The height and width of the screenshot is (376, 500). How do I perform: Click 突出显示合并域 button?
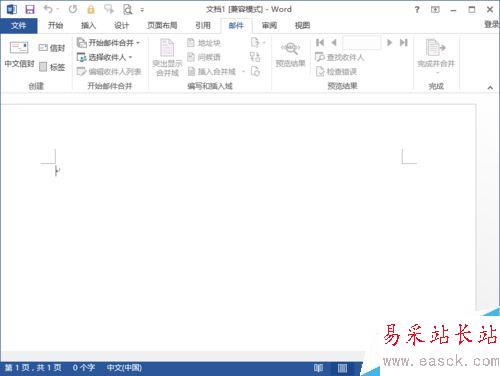167,57
